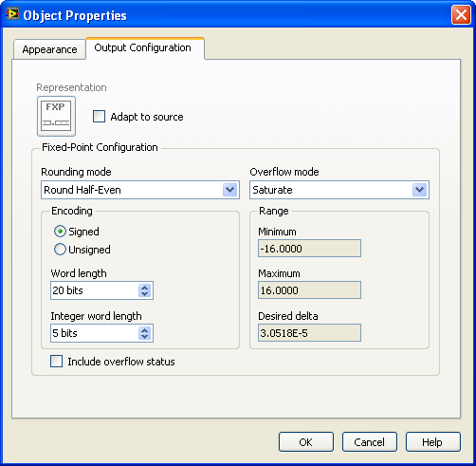Click the FXP representation icon
This screenshot has height=466, width=476.
(x=56, y=116)
